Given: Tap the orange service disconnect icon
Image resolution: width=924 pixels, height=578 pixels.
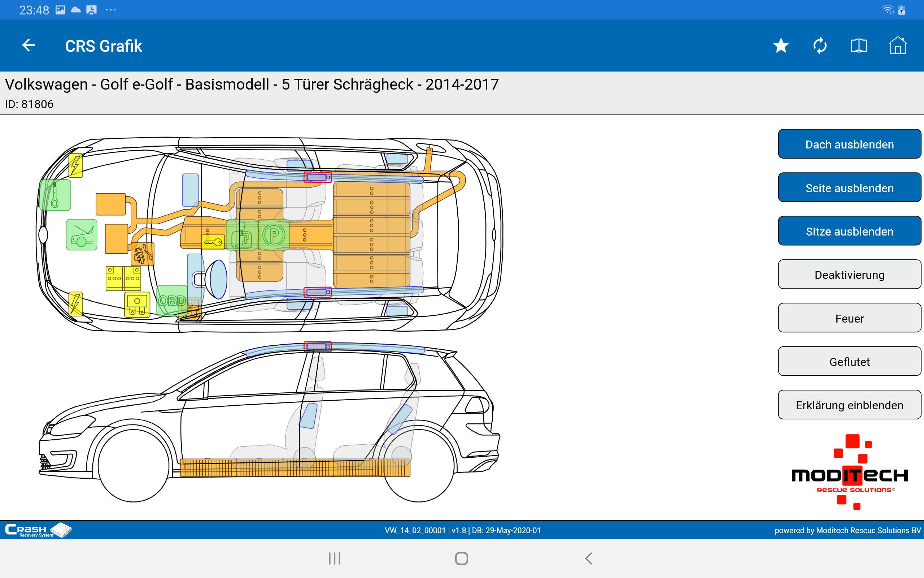Looking at the screenshot, I should pos(143,254).
